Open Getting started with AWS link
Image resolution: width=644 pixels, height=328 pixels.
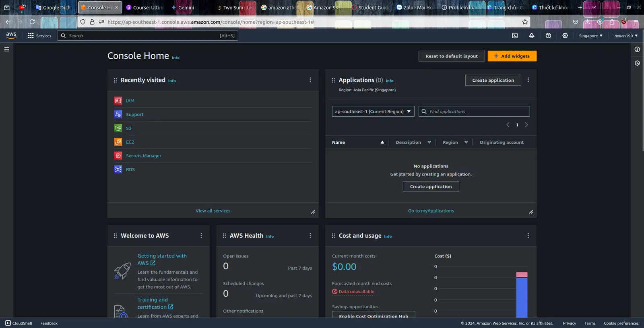click(162, 260)
